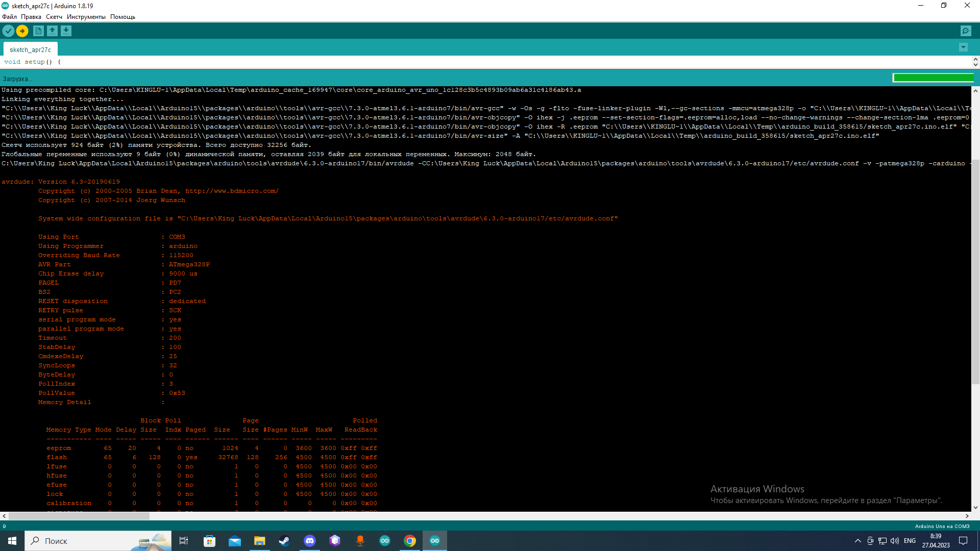Click the 'eeprom' memory table row
This screenshot has width=980, height=551.
coord(212,448)
